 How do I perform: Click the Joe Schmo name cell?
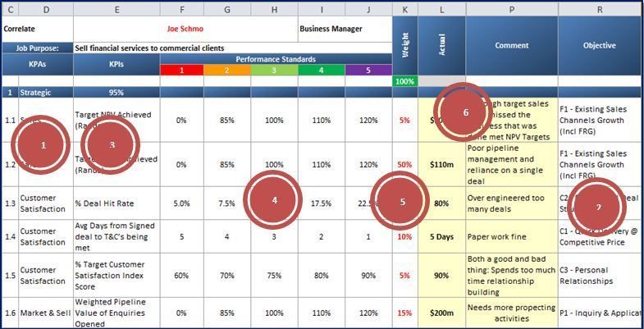[x=185, y=30]
